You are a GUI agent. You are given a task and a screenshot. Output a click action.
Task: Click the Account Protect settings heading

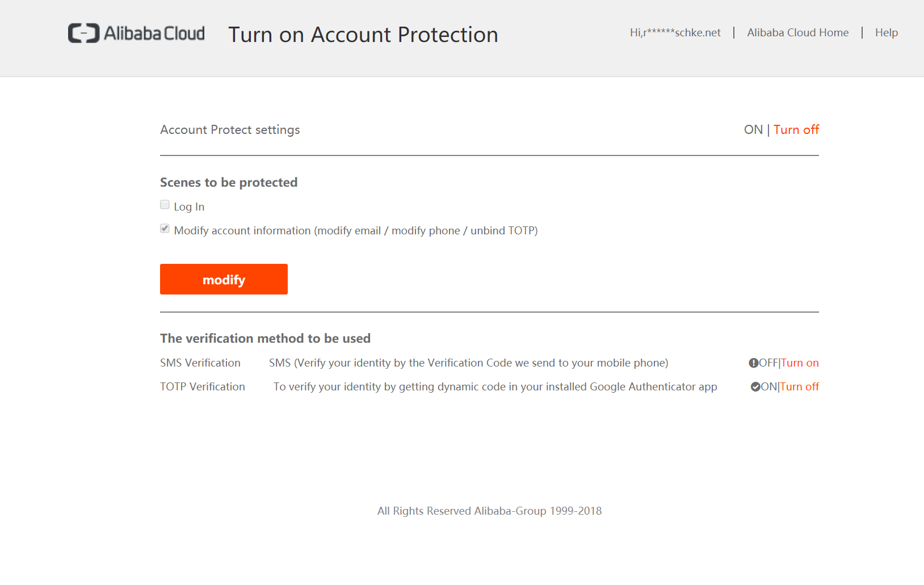pyautogui.click(x=230, y=130)
